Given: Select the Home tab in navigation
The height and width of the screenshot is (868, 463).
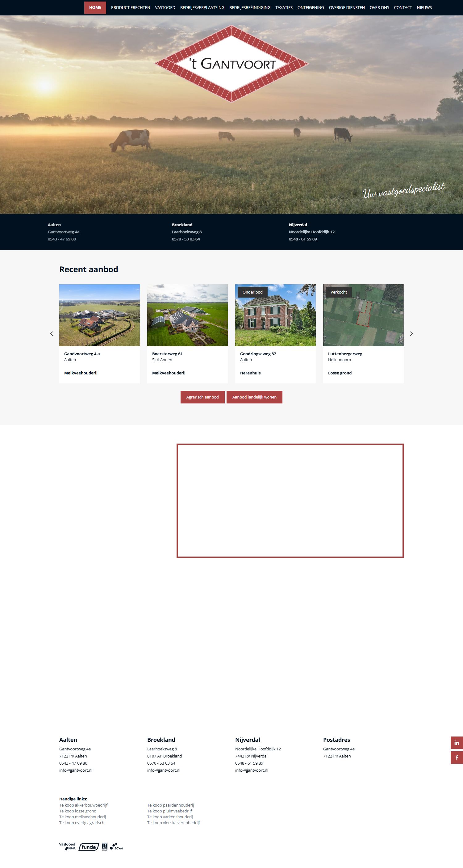Looking at the screenshot, I should click(95, 7).
